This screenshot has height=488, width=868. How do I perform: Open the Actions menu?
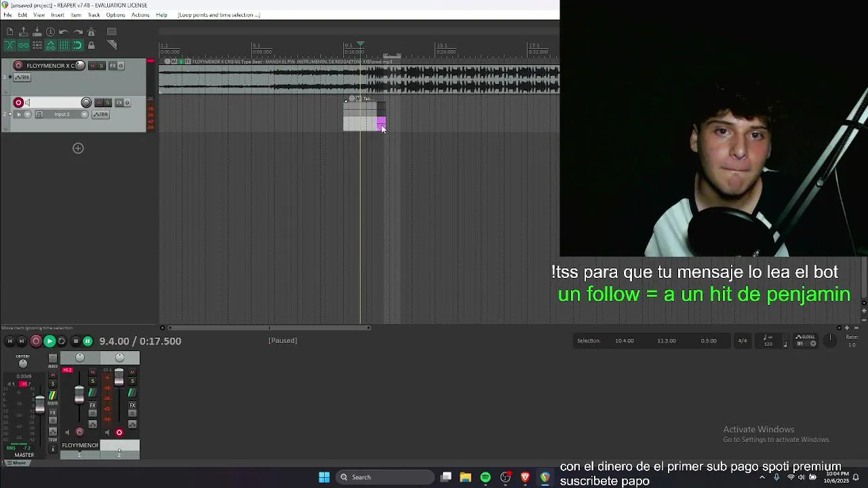(x=140, y=15)
